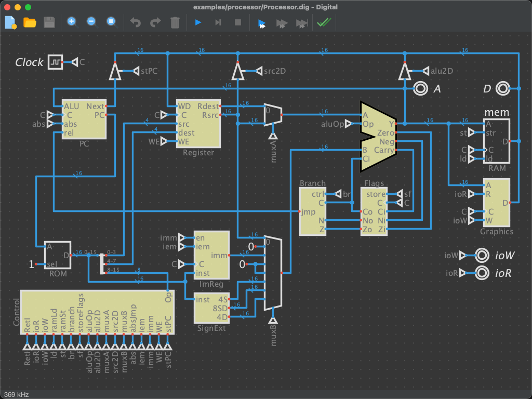The width and height of the screenshot is (532, 399).
Task: Select the Clock component
Action: (x=55, y=62)
